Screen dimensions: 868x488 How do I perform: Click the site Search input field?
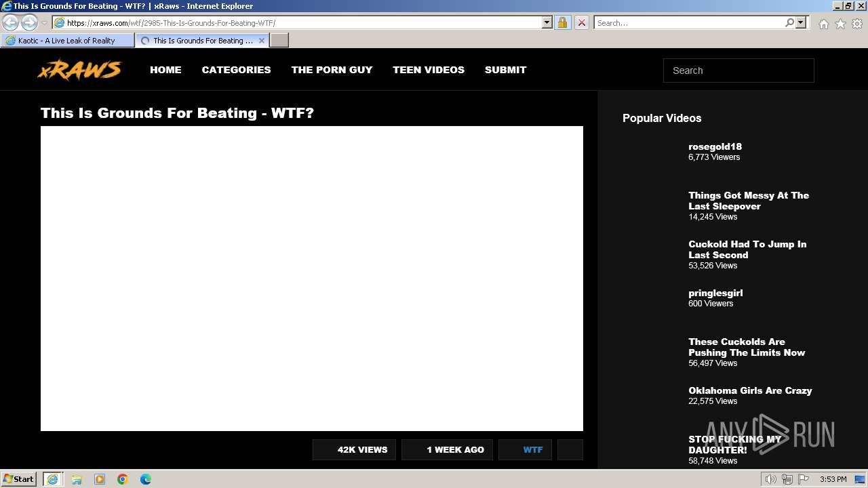click(738, 70)
